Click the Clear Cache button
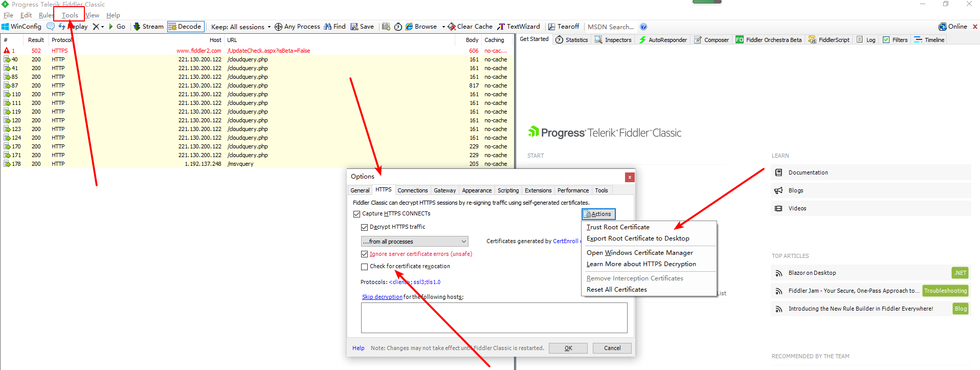This screenshot has height=370, width=980. (470, 27)
